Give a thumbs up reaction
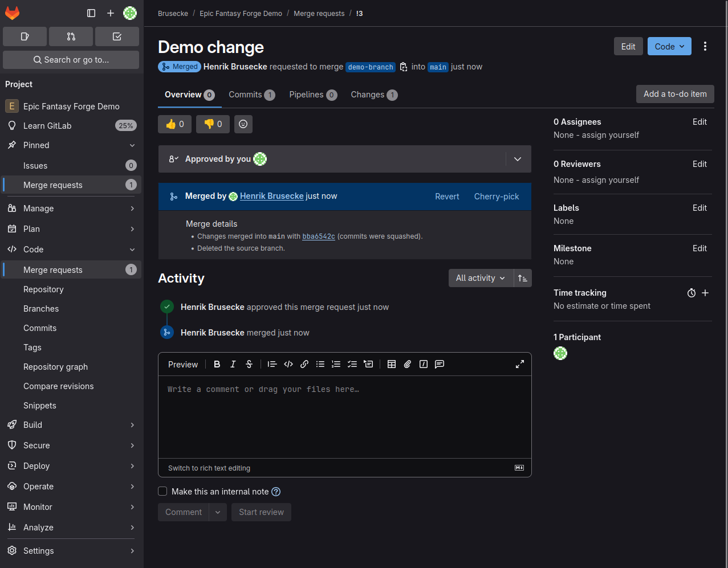Image resolution: width=728 pixels, height=568 pixels. 174,124
